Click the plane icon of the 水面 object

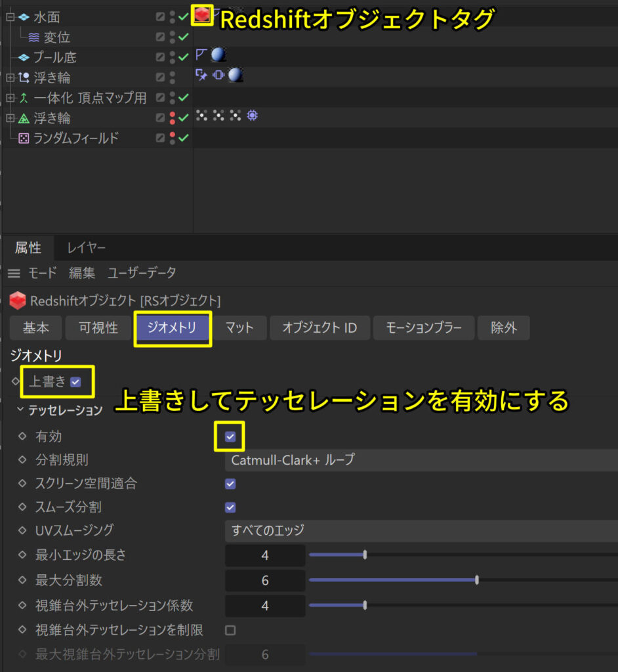pos(24,17)
